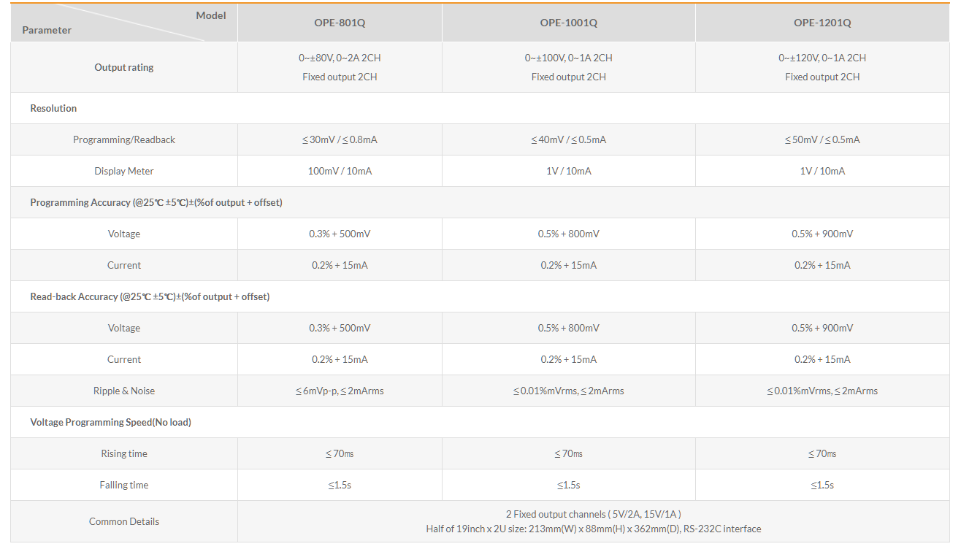Click the OPE-1201Q model header

click(822, 23)
